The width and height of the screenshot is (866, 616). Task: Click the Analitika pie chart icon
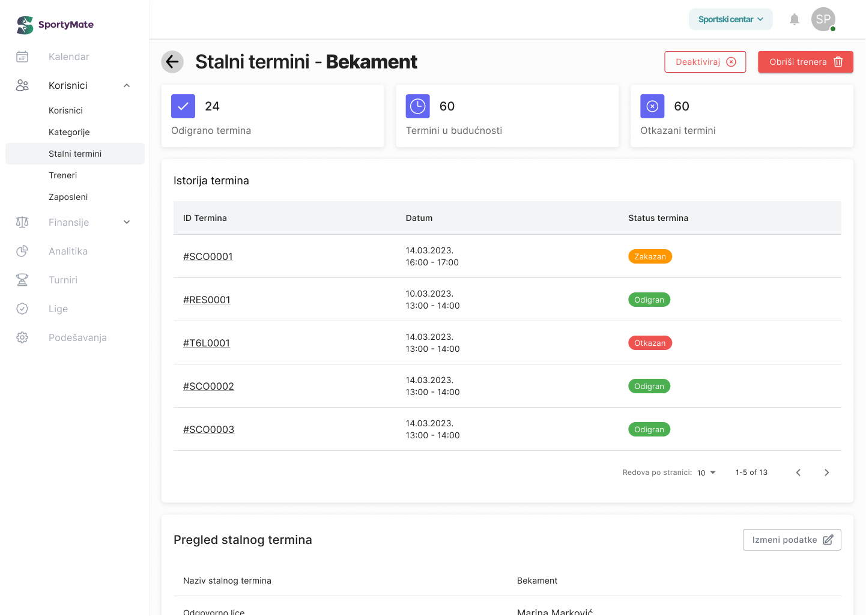22,251
